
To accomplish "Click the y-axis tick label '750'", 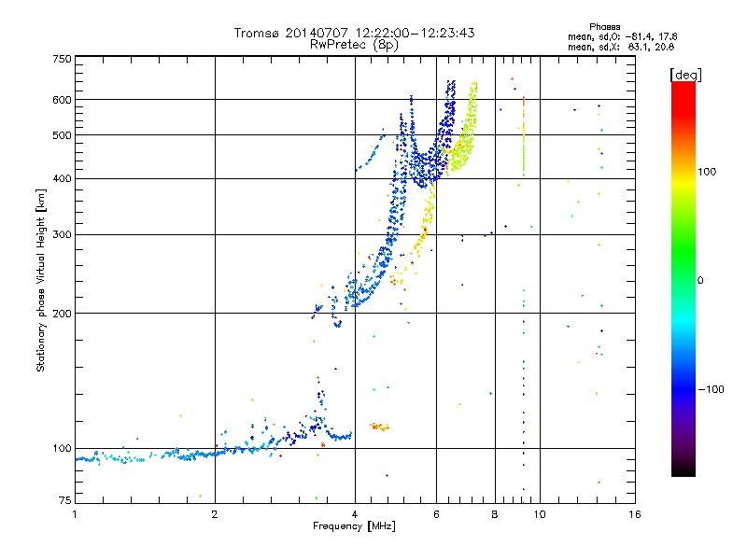I will [x=62, y=59].
